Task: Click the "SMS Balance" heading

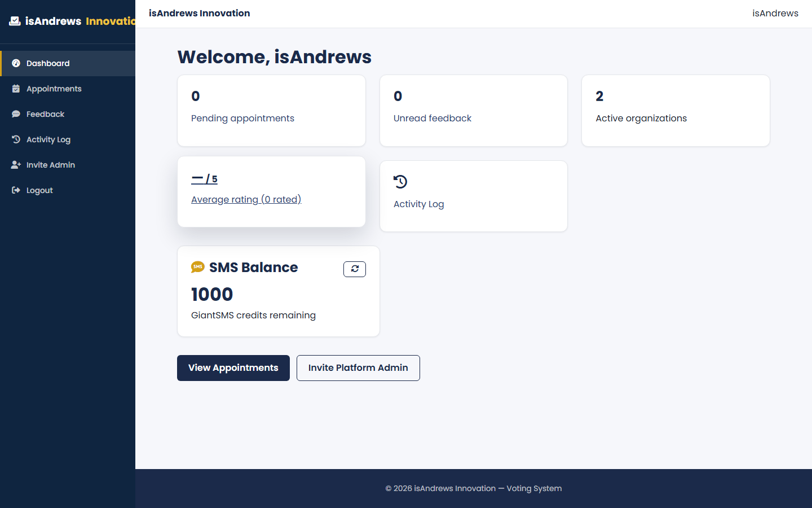Action: 254,268
